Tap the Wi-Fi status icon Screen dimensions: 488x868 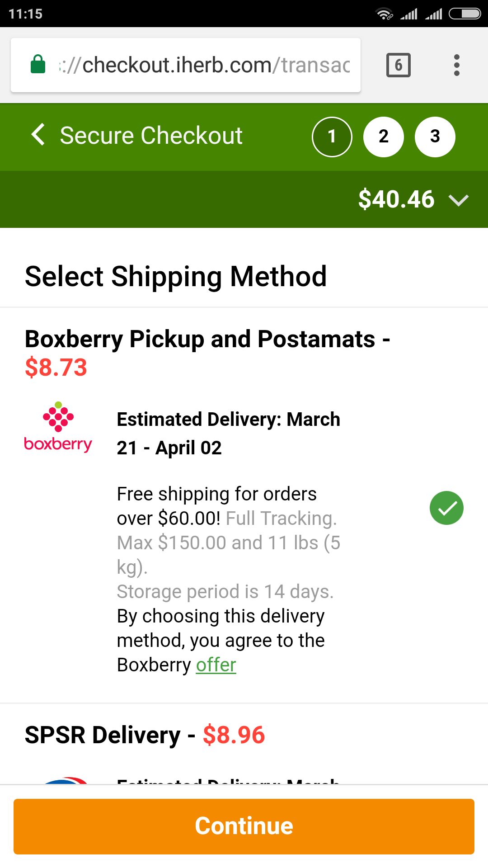point(384,14)
